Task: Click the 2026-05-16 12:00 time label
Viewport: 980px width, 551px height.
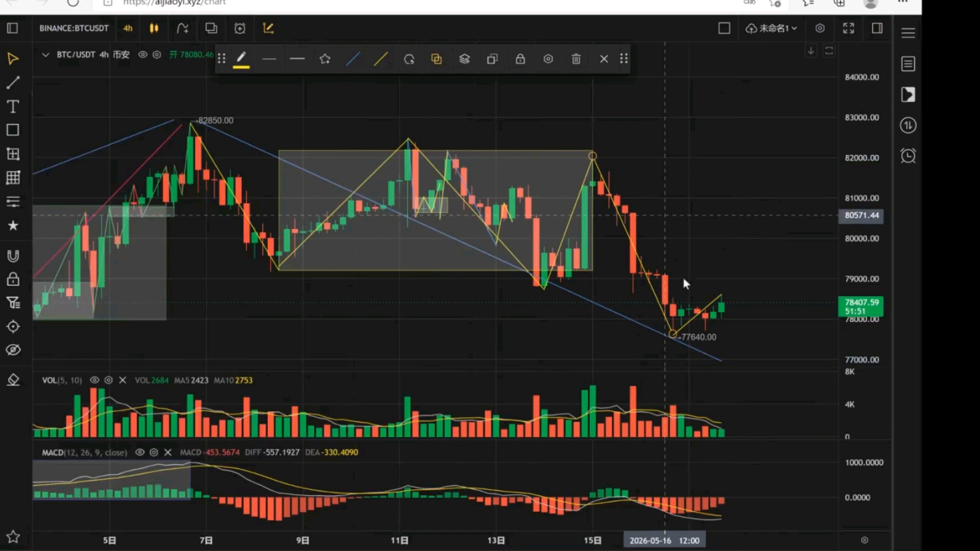Action: 665,541
